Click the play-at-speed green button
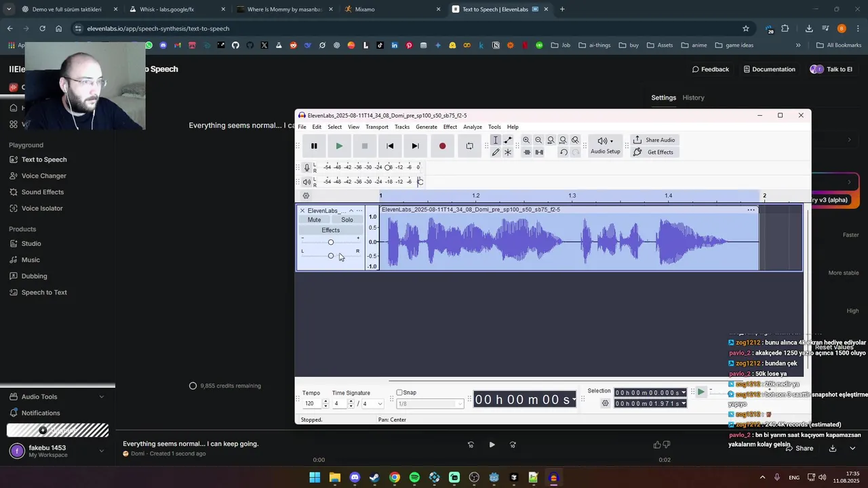The height and width of the screenshot is (488, 868). [701, 392]
